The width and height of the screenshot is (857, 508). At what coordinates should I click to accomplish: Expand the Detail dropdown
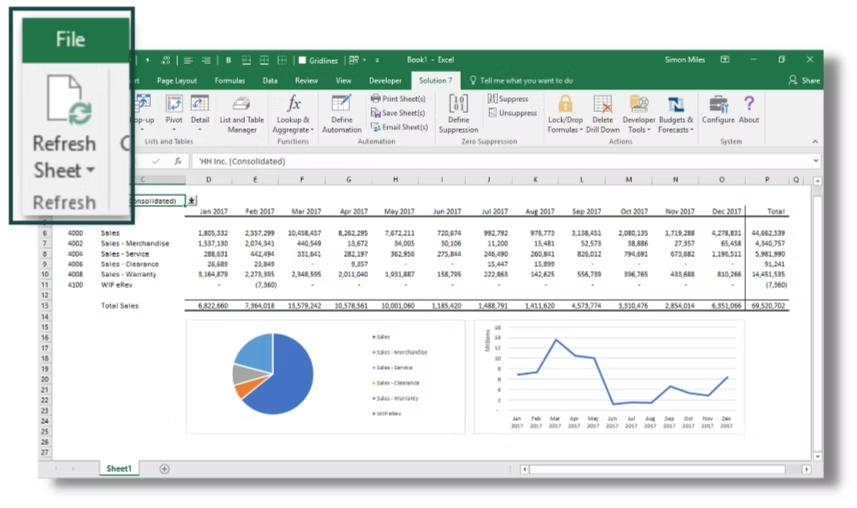(x=199, y=130)
